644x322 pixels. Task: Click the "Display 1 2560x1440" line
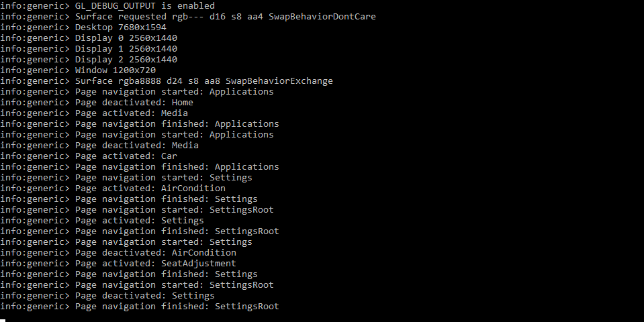(x=126, y=48)
